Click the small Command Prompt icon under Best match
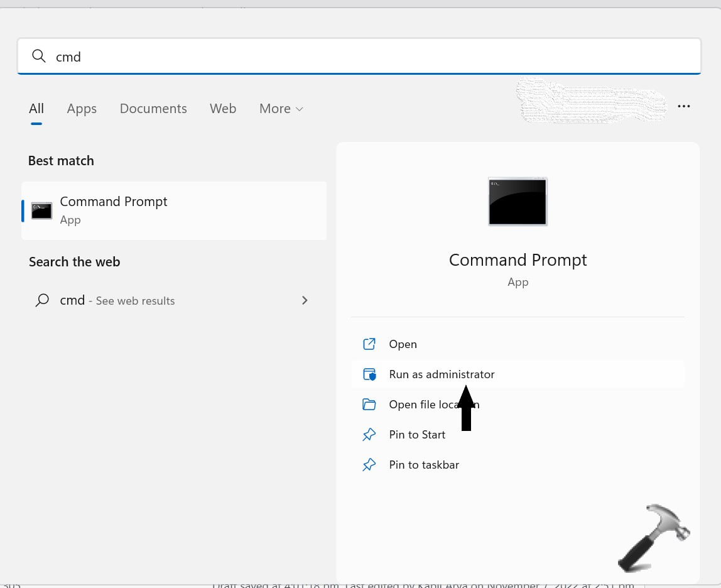This screenshot has width=721, height=588. click(42, 210)
